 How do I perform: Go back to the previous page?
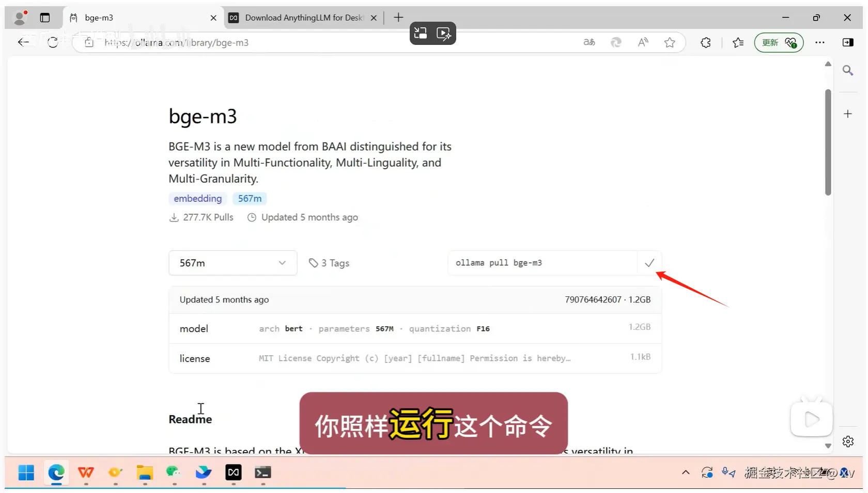pyautogui.click(x=23, y=42)
